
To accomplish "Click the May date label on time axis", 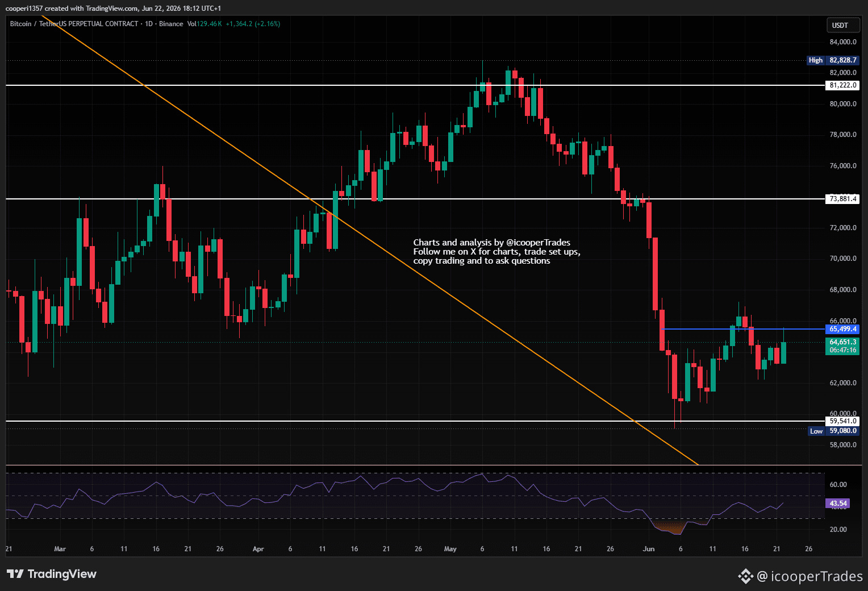I will [450, 549].
